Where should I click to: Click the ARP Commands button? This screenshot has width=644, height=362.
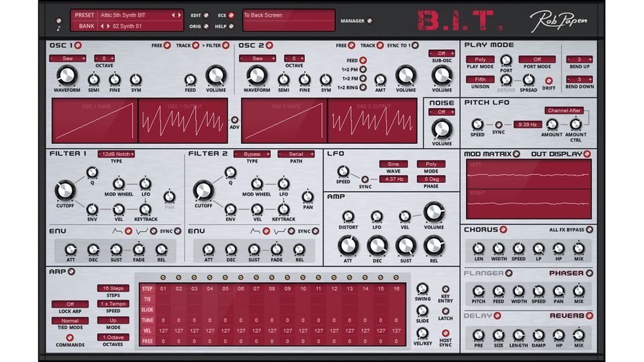[70, 338]
